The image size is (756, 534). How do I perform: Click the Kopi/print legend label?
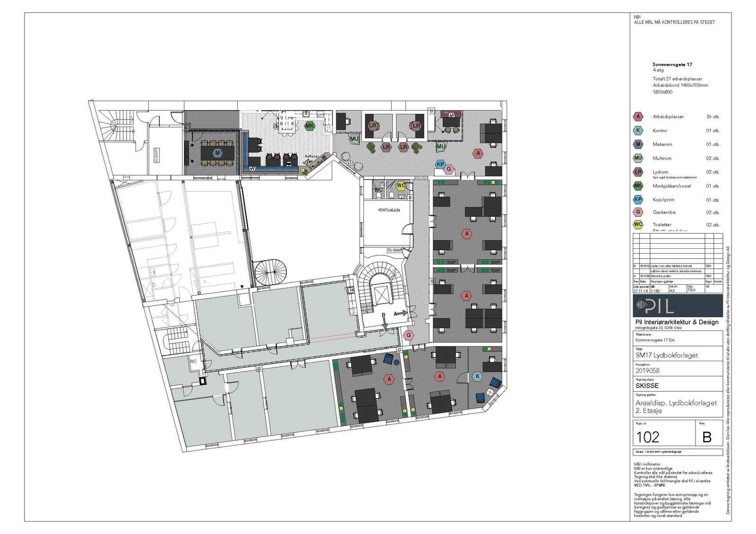point(664,200)
